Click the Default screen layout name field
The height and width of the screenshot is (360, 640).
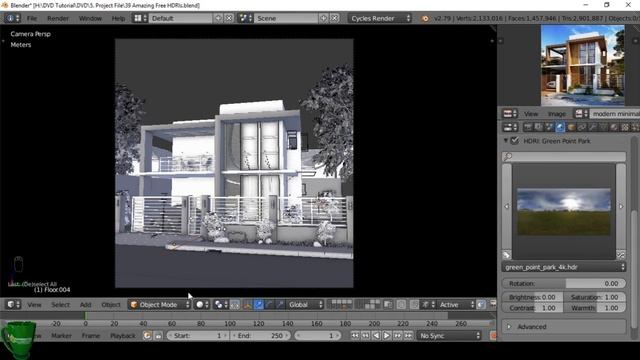point(180,18)
